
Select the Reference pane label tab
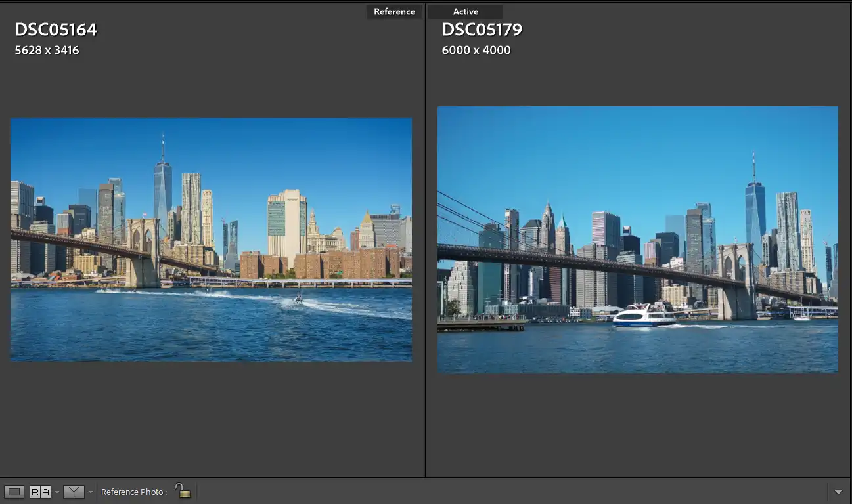394,12
